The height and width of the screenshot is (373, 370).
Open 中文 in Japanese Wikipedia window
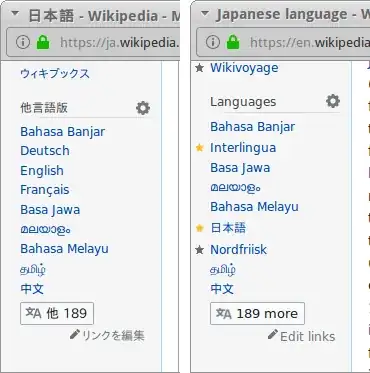(32, 289)
